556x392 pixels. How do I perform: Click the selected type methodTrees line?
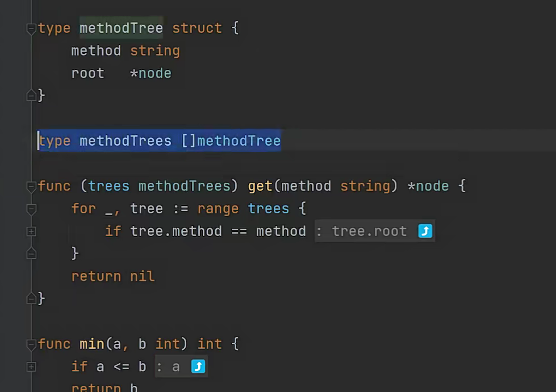tap(160, 141)
